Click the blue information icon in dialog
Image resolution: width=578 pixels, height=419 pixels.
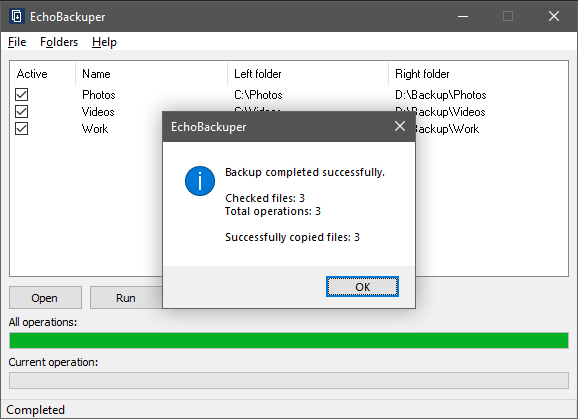pos(200,181)
